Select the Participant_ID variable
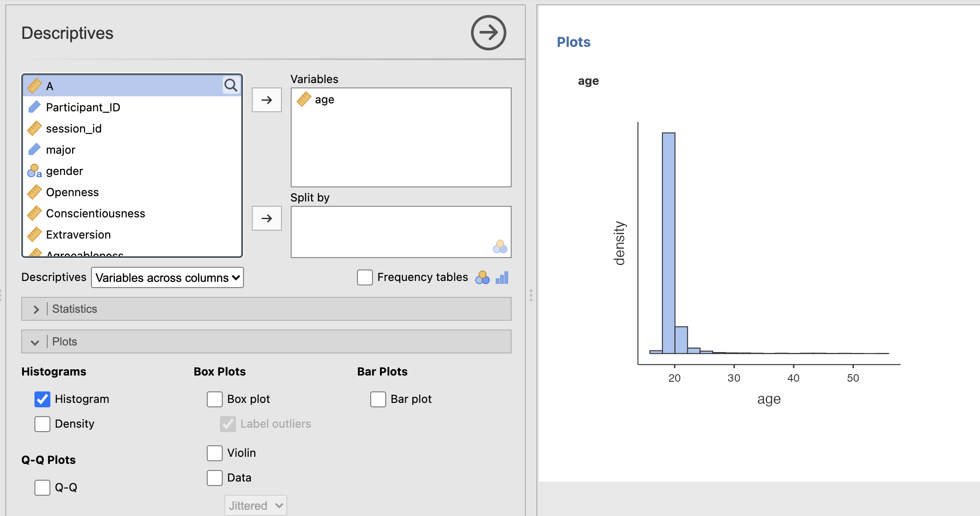Viewport: 980px width, 516px height. click(132, 107)
